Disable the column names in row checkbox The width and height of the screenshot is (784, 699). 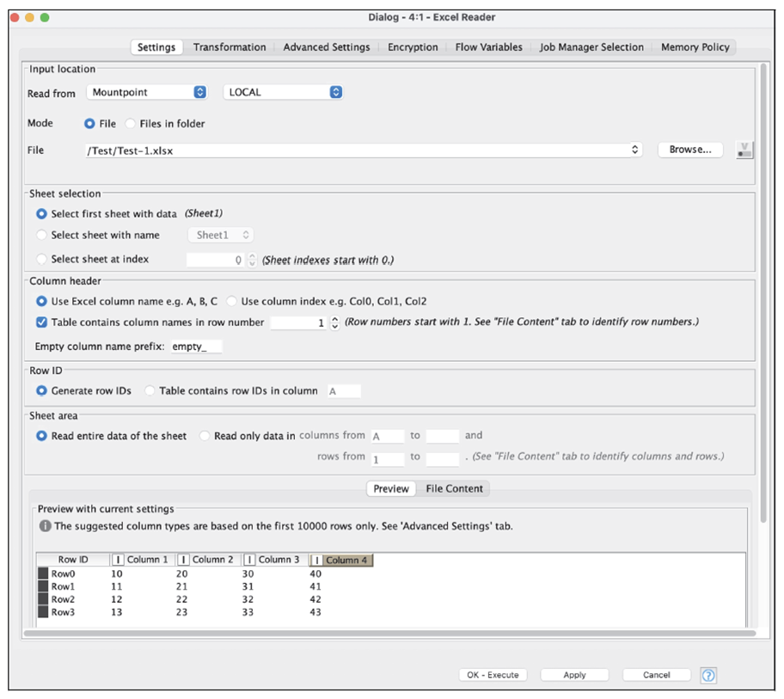click(41, 322)
